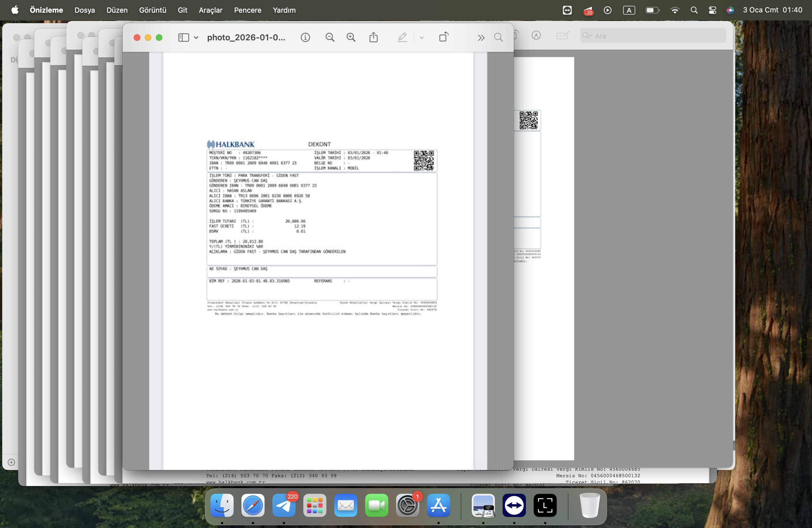Click the HALKBANK logo on the receipt
812x528 pixels.
(x=231, y=144)
